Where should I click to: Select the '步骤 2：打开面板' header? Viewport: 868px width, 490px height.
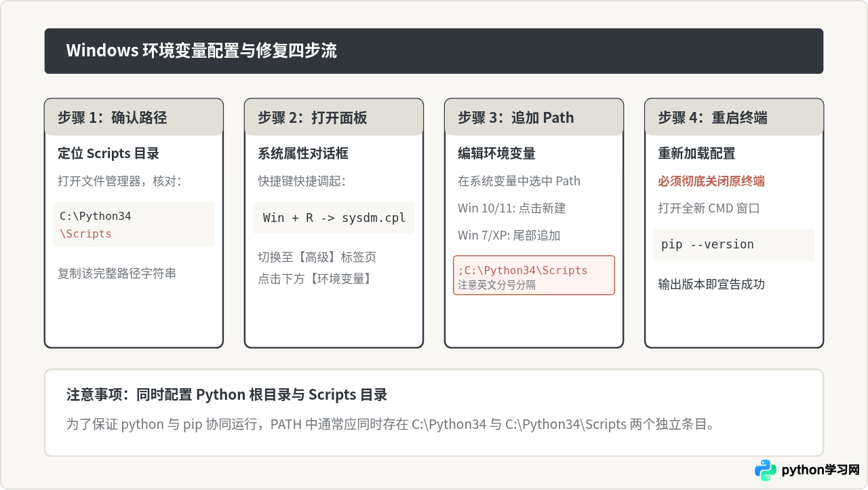334,117
